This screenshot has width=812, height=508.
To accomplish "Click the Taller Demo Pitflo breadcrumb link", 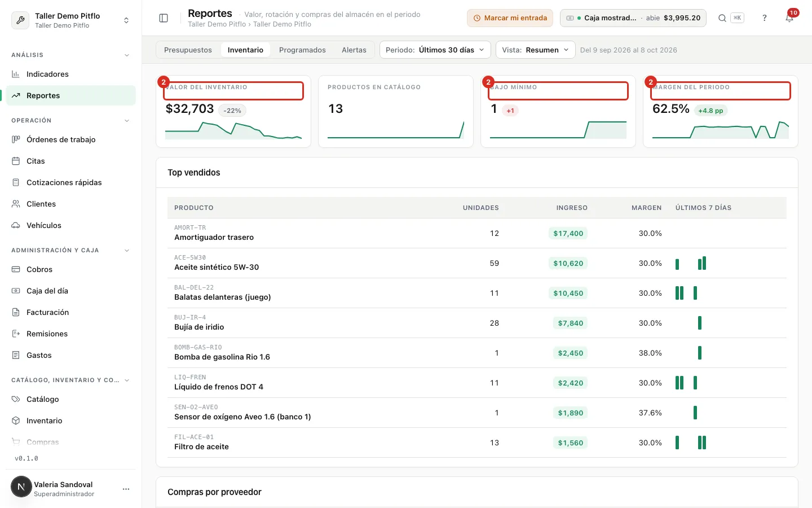I will click(x=217, y=24).
